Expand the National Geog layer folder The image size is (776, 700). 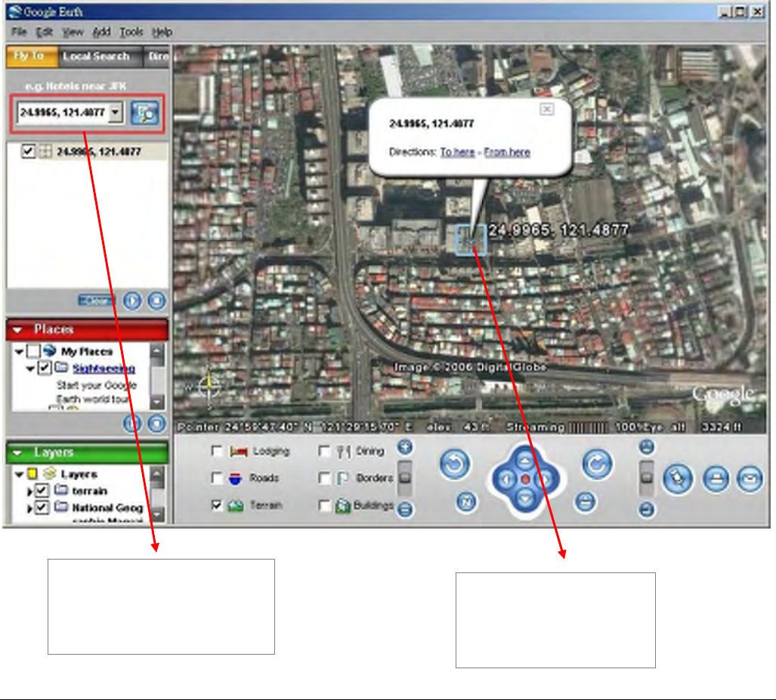[x=29, y=508]
